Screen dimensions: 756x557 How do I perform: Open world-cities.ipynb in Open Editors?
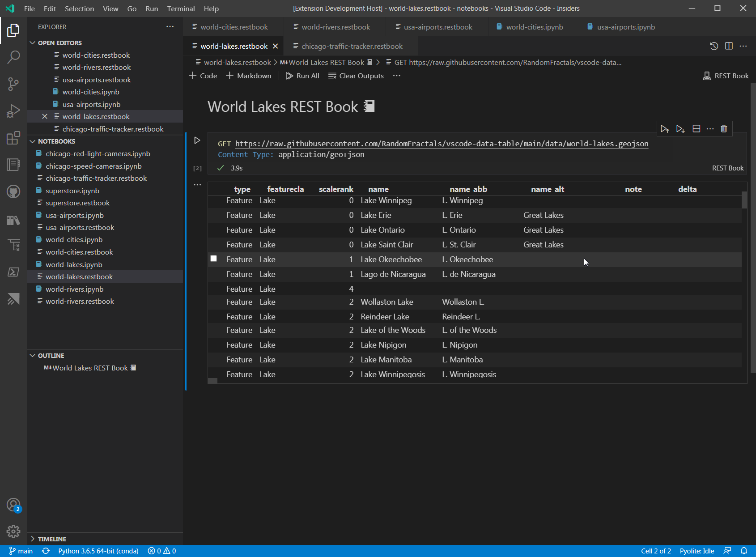point(91,92)
